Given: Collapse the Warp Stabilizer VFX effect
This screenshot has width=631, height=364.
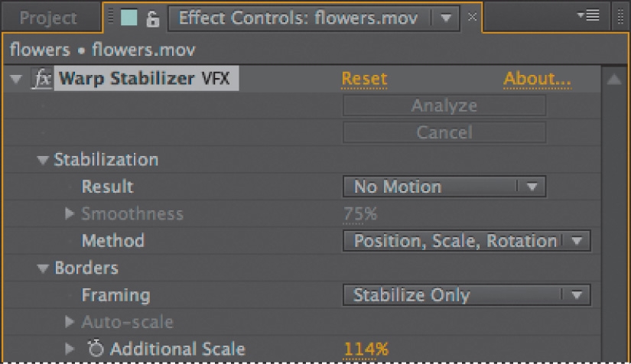Looking at the screenshot, I should coord(15,79).
